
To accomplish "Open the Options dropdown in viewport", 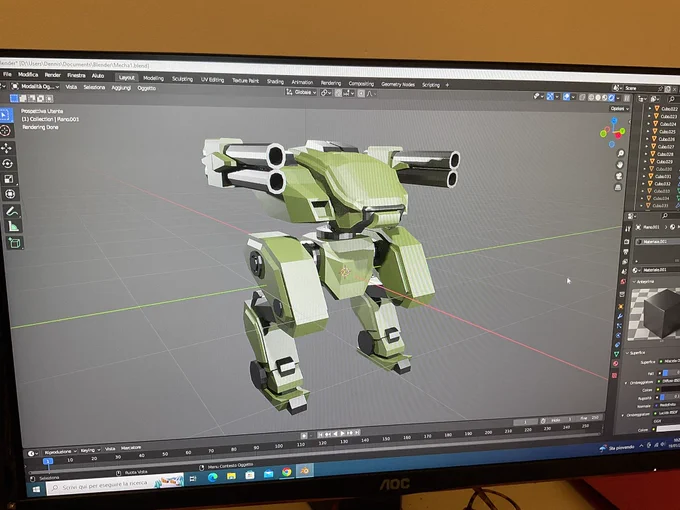I will [x=619, y=108].
